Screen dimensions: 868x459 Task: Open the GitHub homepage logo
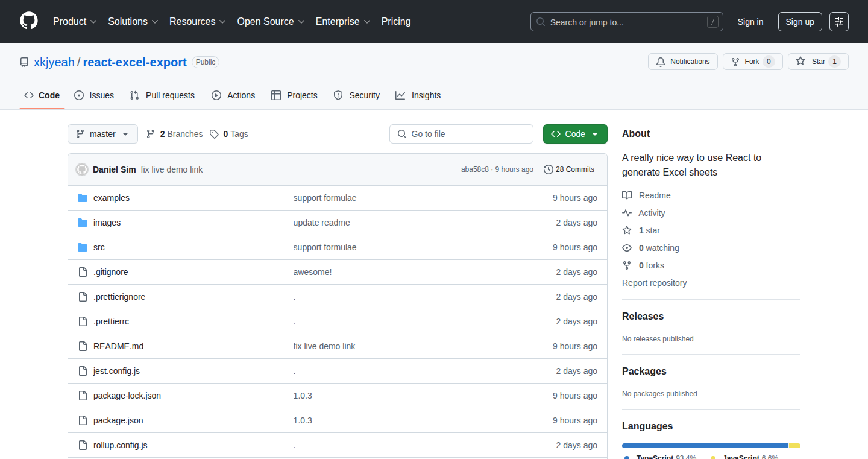29,21
